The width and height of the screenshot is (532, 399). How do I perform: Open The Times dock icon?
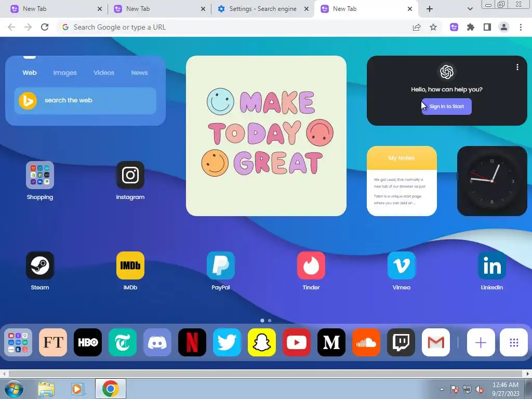click(123, 342)
